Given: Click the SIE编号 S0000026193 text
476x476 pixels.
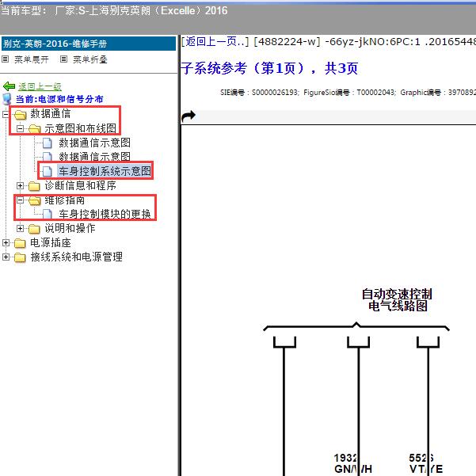Looking at the screenshot, I should [259, 93].
